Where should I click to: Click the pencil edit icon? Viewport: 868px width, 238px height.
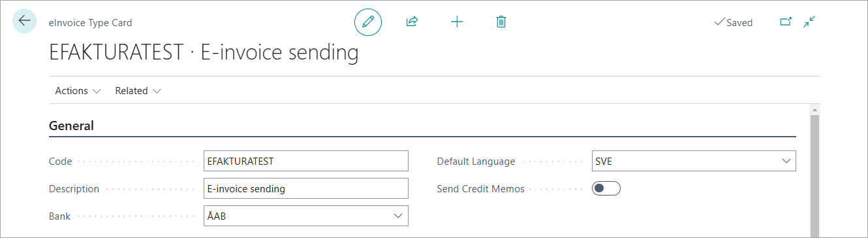[x=368, y=22]
